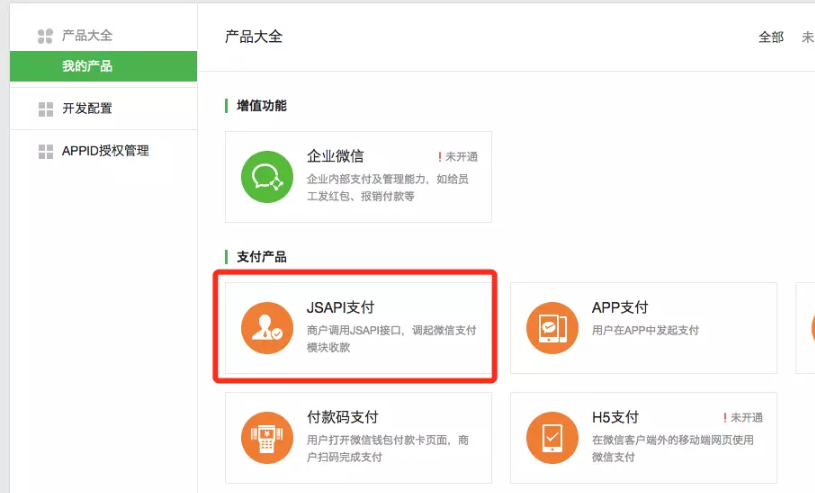Image resolution: width=815 pixels, height=493 pixels.
Task: Open the H5支付 product title
Action: tap(615, 417)
